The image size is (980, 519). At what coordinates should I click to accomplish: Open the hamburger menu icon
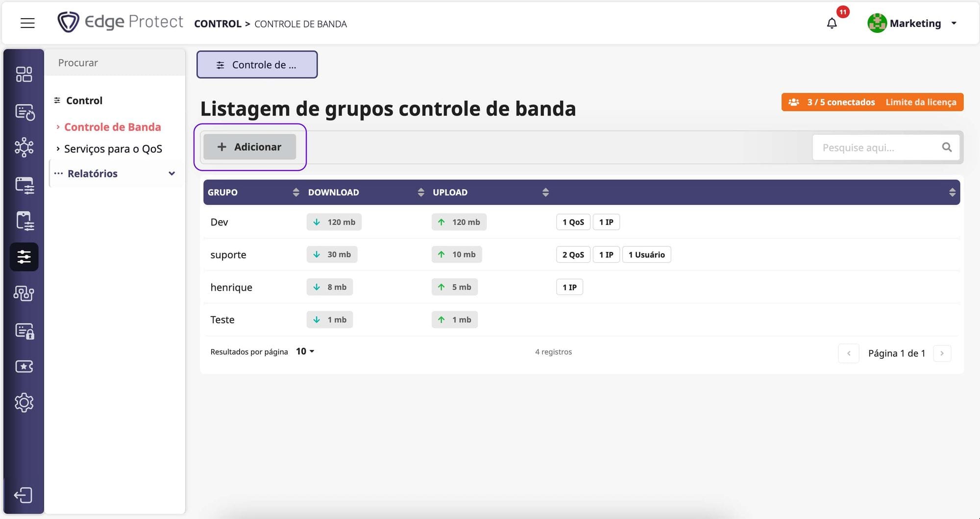click(x=27, y=23)
